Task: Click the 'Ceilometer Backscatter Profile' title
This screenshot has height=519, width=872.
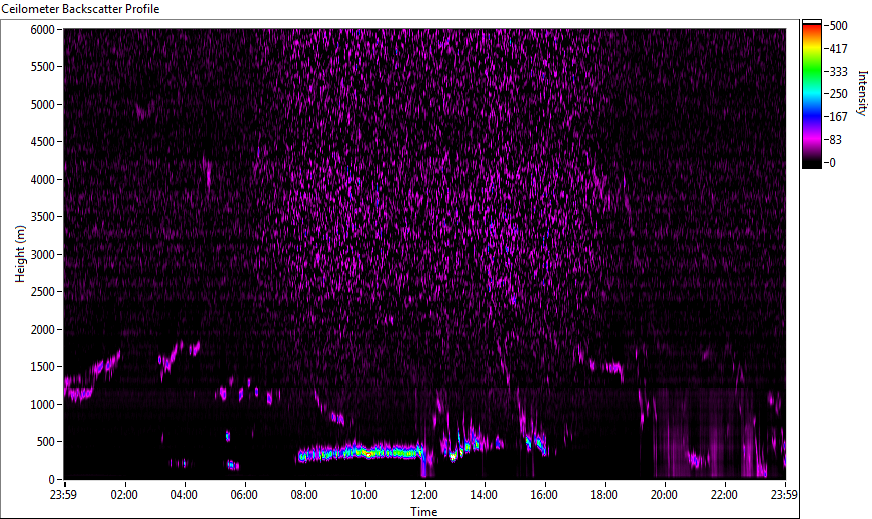Action: click(81, 9)
